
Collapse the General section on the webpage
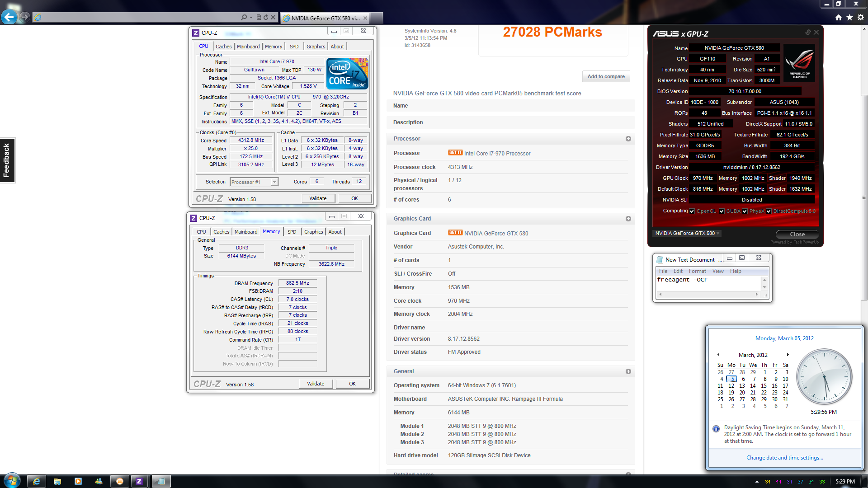coord(628,371)
